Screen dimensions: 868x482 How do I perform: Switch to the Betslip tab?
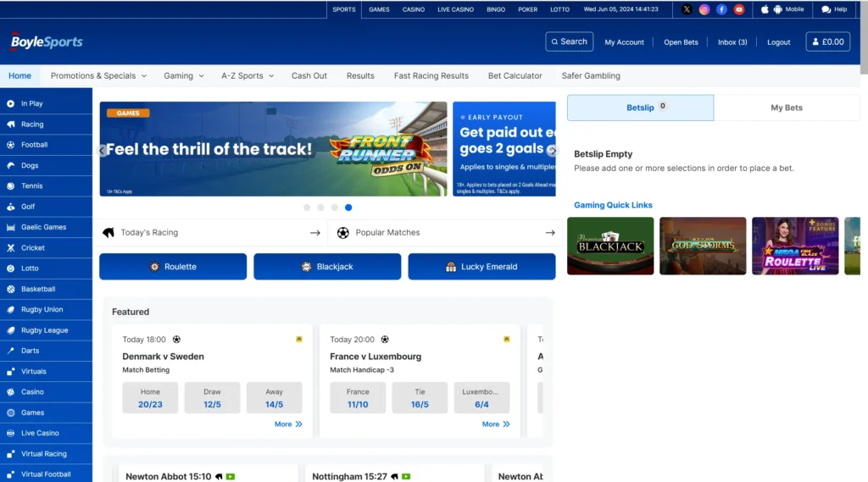(641, 108)
